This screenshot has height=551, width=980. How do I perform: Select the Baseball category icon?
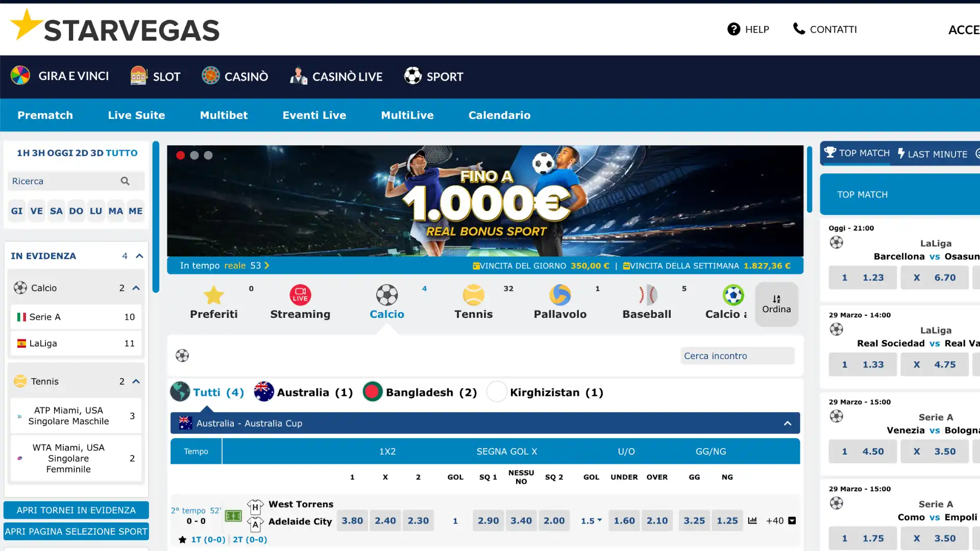click(647, 295)
